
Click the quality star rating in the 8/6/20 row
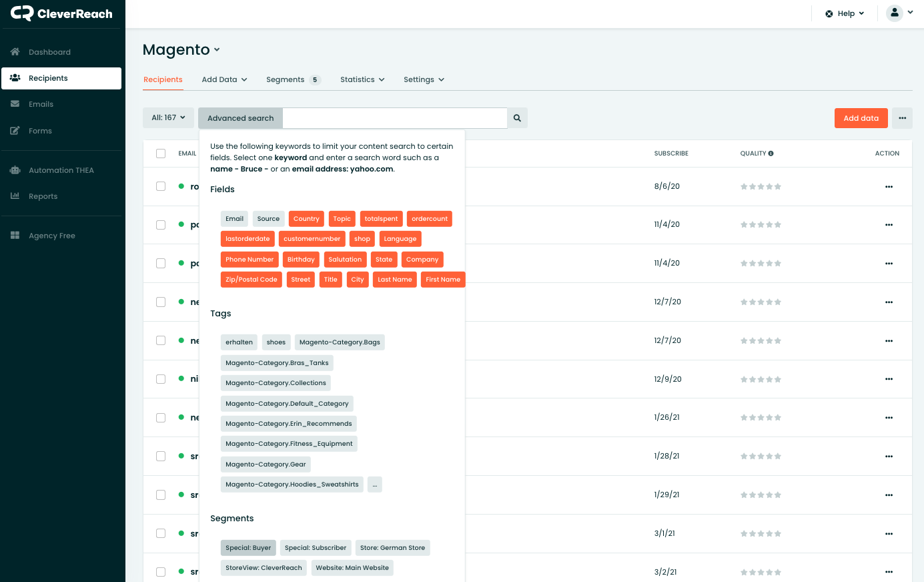tap(761, 187)
